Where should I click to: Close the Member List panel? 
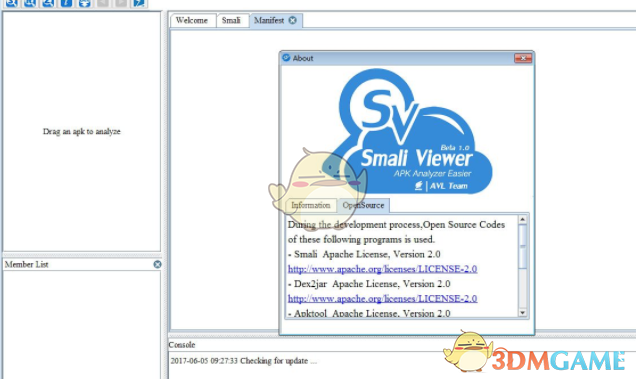click(x=157, y=265)
